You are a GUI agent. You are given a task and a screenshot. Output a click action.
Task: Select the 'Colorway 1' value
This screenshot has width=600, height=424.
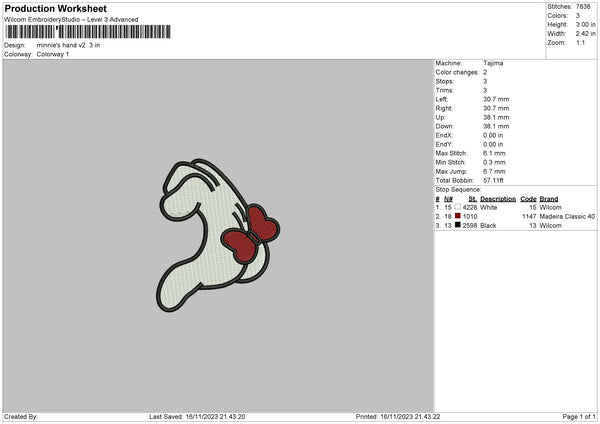pyautogui.click(x=53, y=54)
